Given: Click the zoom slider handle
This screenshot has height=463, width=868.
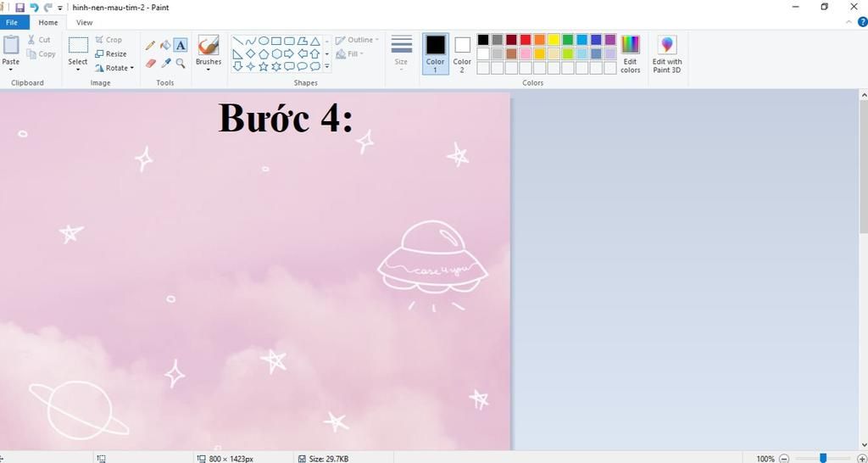Looking at the screenshot, I should [823, 458].
